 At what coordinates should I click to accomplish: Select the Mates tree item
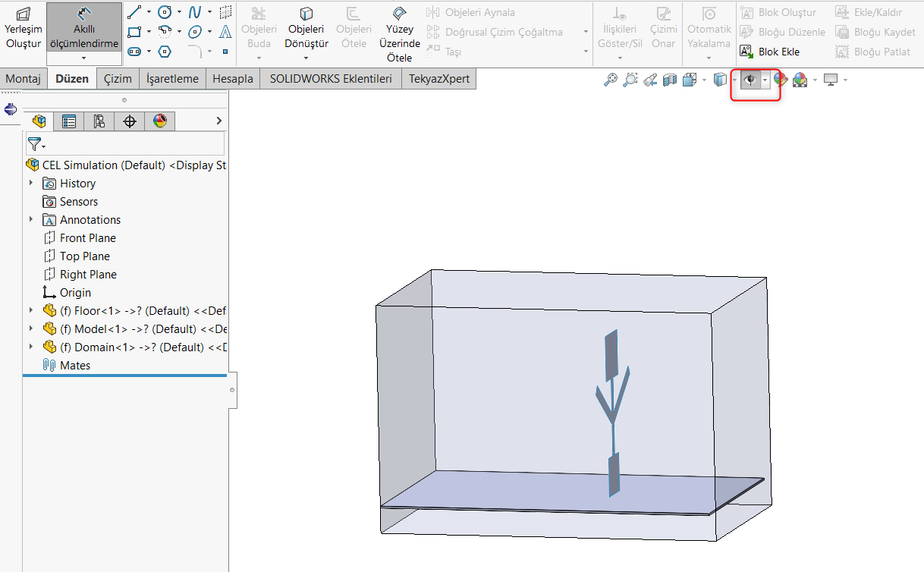coord(67,365)
